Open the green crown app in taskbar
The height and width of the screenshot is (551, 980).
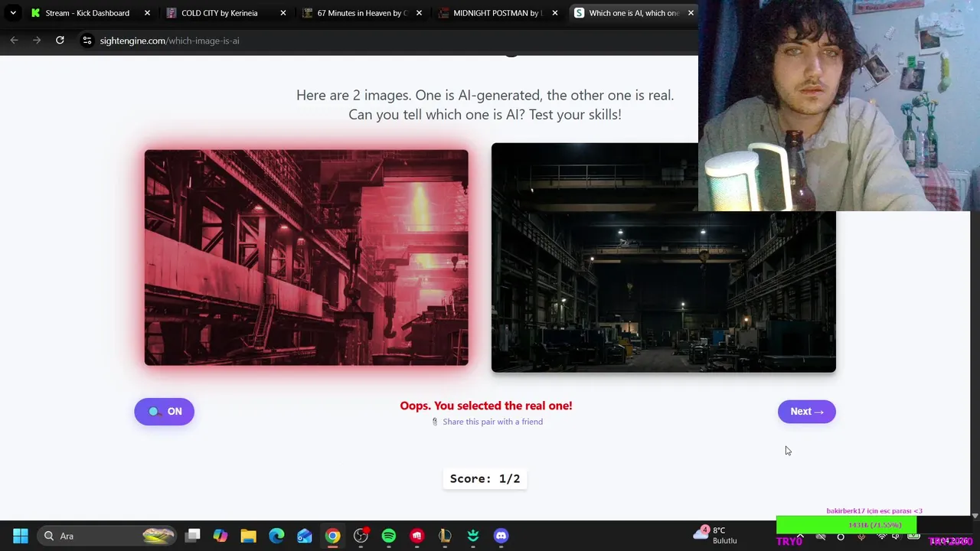(x=473, y=536)
